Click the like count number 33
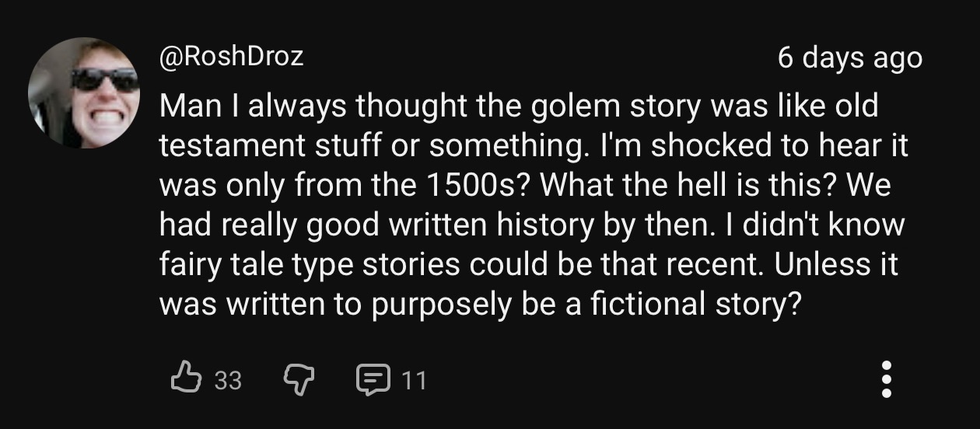 [228, 380]
